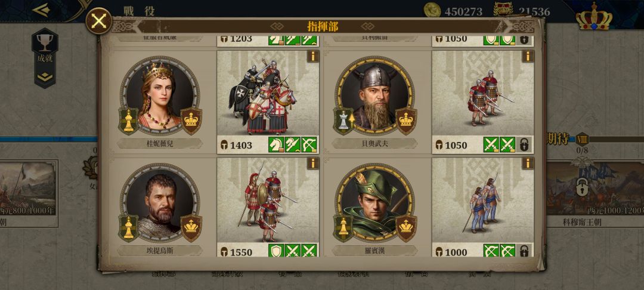Viewport: 644px width, 290px height.
Task: Select the shield skill icon at 1550
Action: point(276,251)
